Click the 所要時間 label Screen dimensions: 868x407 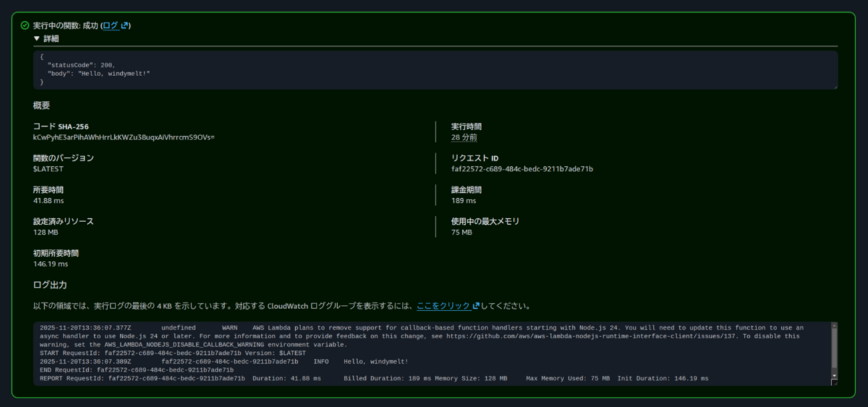(49, 189)
